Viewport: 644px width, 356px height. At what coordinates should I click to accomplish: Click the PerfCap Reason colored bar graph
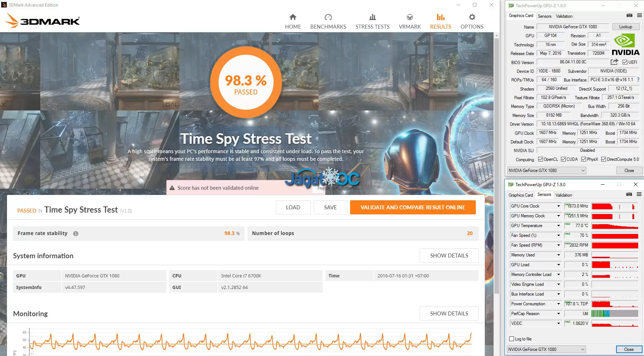tap(615, 314)
